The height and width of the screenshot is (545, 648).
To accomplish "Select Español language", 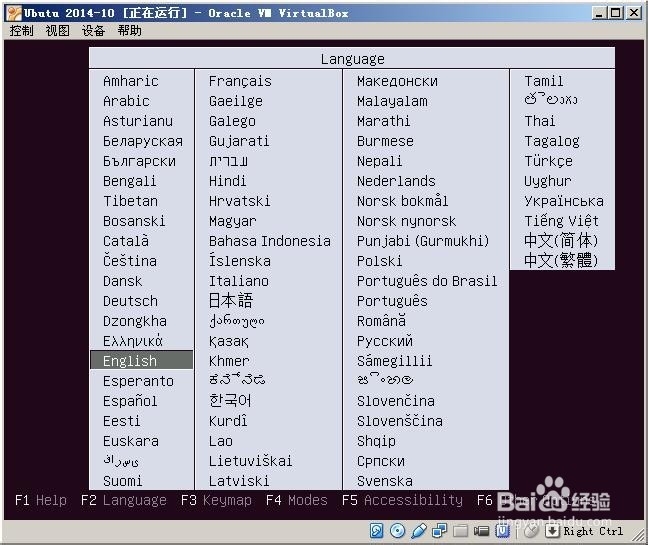I will pyautogui.click(x=130, y=401).
